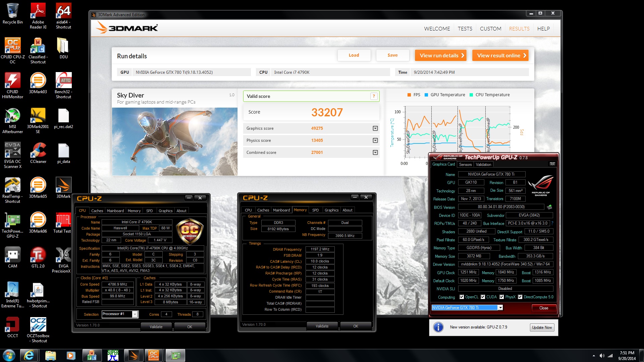The image size is (644, 362).
Task: Open Internet Explorer from taskbar
Action: (29, 355)
